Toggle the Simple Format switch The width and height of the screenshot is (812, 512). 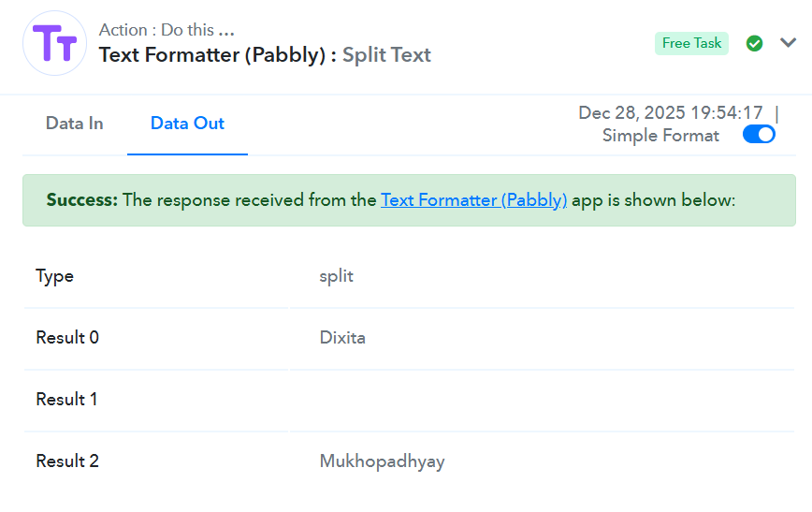click(x=759, y=135)
